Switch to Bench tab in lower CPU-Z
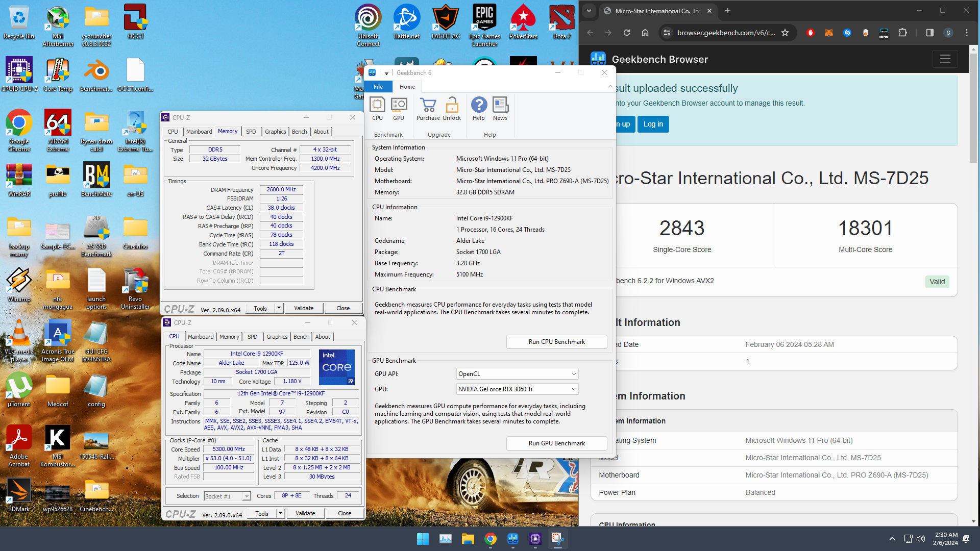The width and height of the screenshot is (980, 551). tap(301, 337)
